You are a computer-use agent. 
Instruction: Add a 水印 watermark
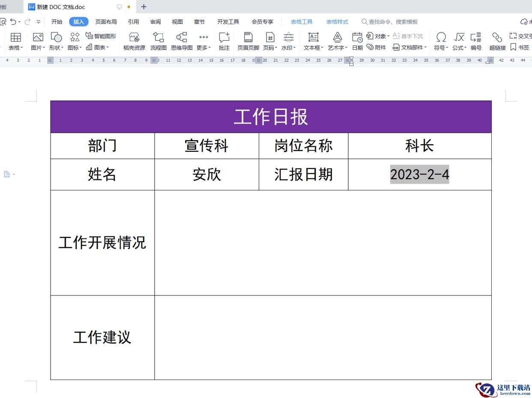(x=288, y=41)
